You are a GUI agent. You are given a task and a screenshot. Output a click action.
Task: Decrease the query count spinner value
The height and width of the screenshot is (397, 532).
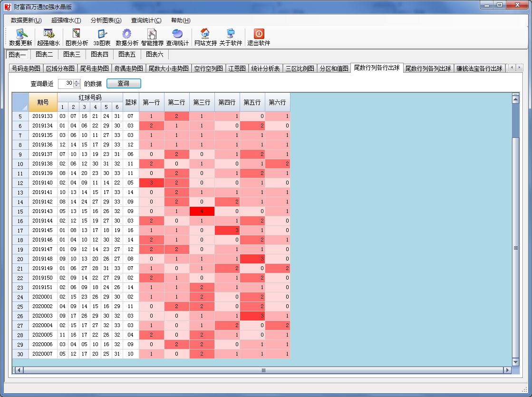point(77,86)
